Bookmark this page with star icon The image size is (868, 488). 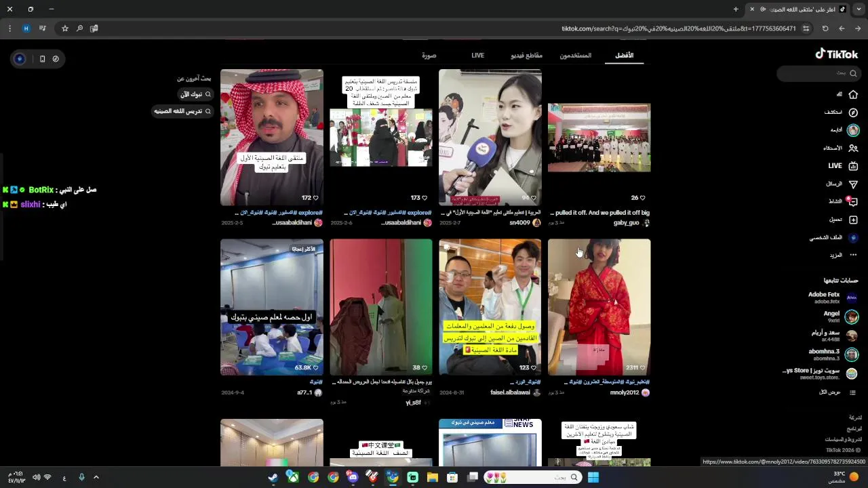click(x=65, y=28)
